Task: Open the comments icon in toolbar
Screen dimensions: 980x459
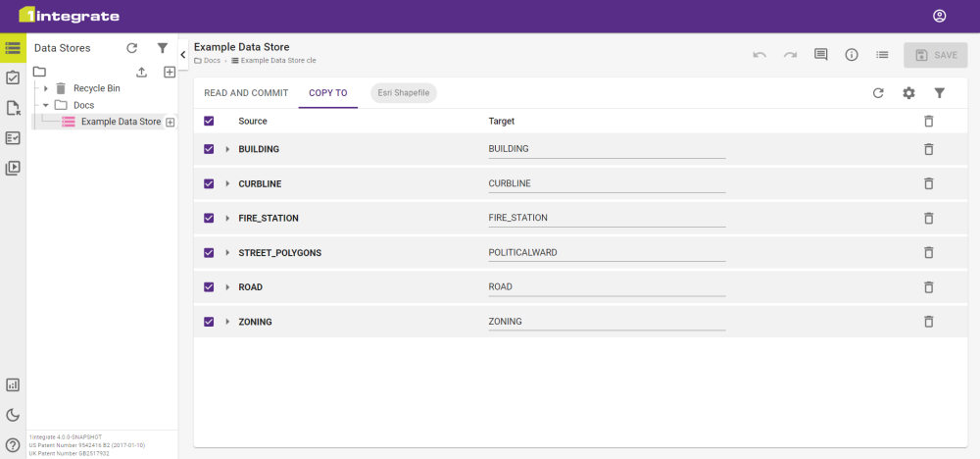Action: coord(821,55)
